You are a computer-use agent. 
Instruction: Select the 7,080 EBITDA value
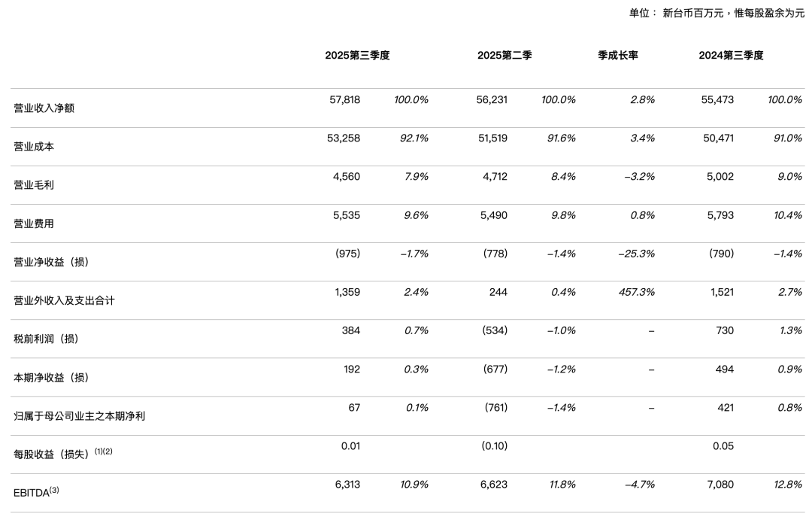tap(720, 484)
